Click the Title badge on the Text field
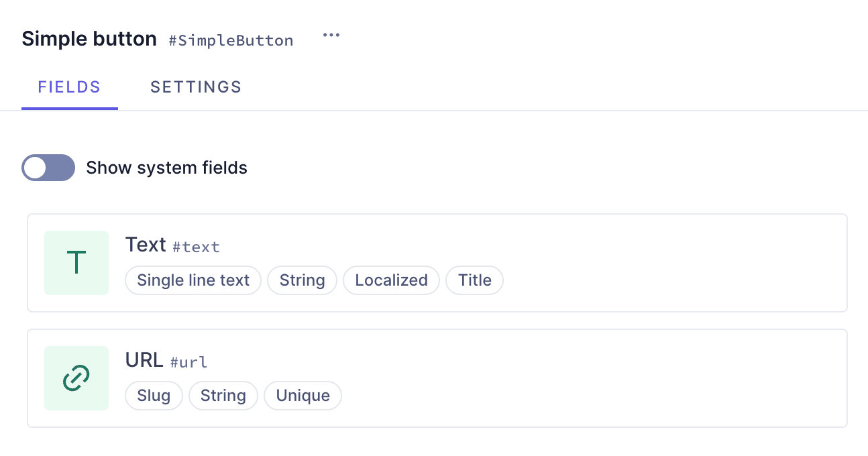This screenshot has width=868, height=456. coord(474,280)
